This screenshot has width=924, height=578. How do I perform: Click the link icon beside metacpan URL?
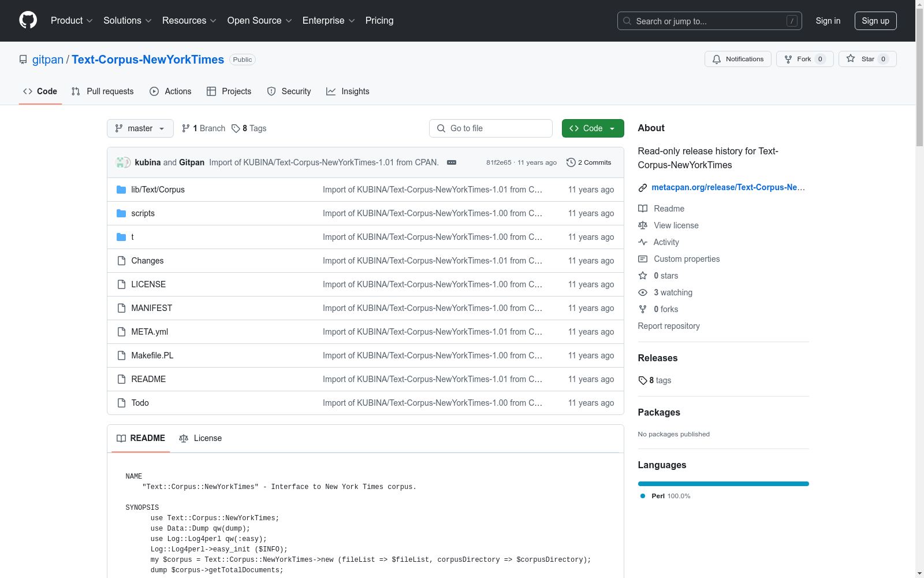pyautogui.click(x=643, y=187)
